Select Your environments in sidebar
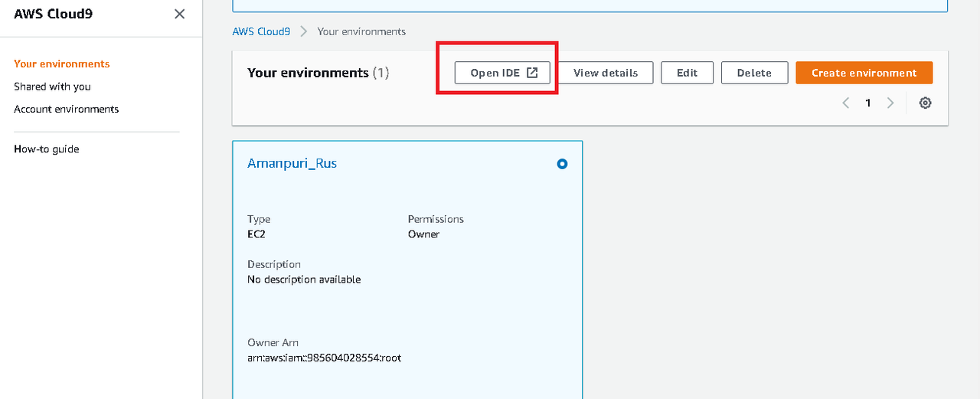The image size is (980, 399). pyautogui.click(x=62, y=64)
